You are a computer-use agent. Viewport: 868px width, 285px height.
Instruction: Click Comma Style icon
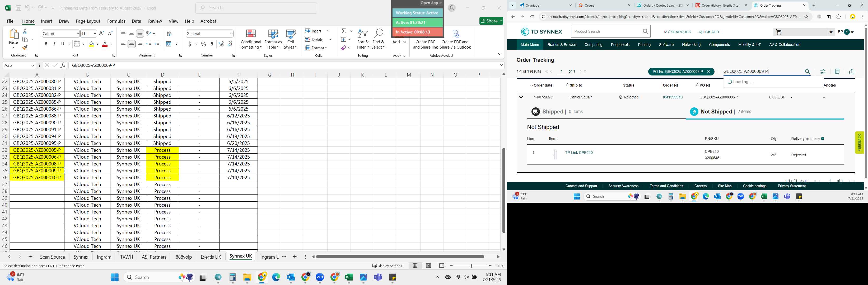[x=212, y=44]
